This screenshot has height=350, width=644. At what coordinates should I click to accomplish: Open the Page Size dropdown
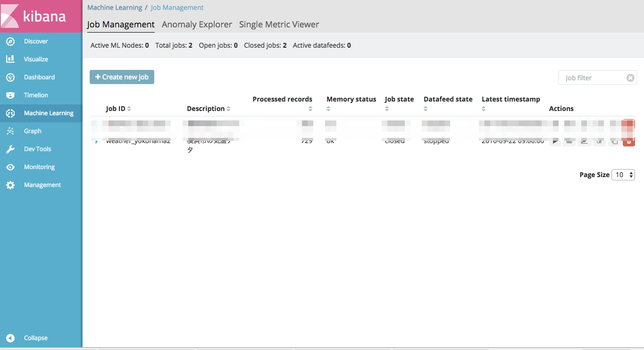pyautogui.click(x=623, y=175)
